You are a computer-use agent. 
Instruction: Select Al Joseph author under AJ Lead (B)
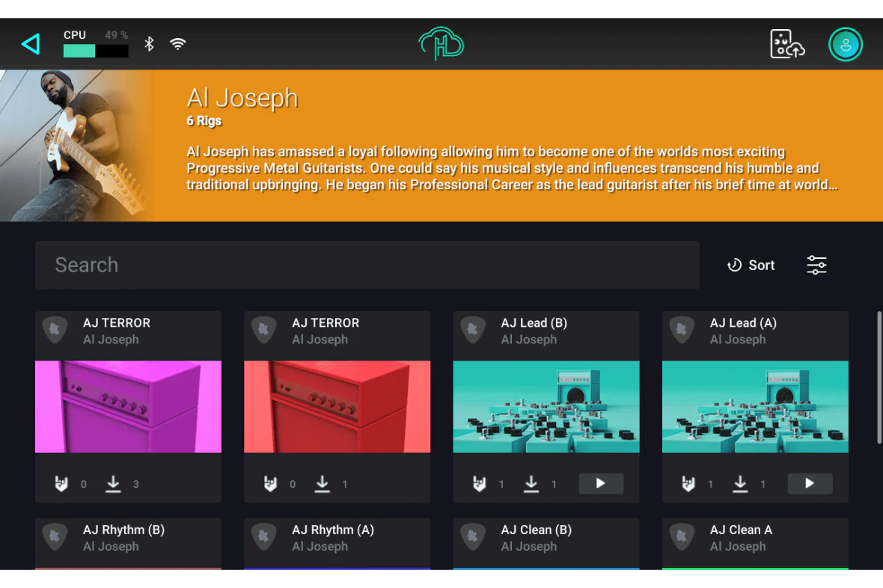click(x=529, y=340)
